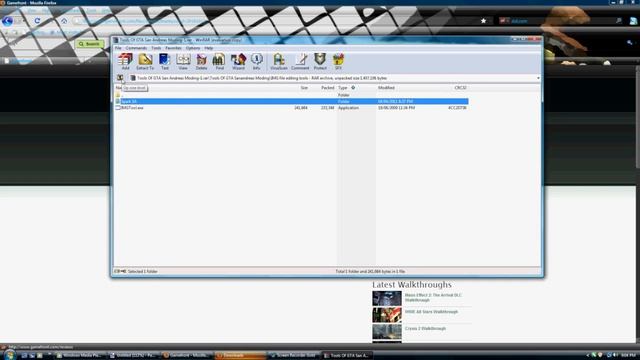Click the Firefox back button

tap(7, 21)
